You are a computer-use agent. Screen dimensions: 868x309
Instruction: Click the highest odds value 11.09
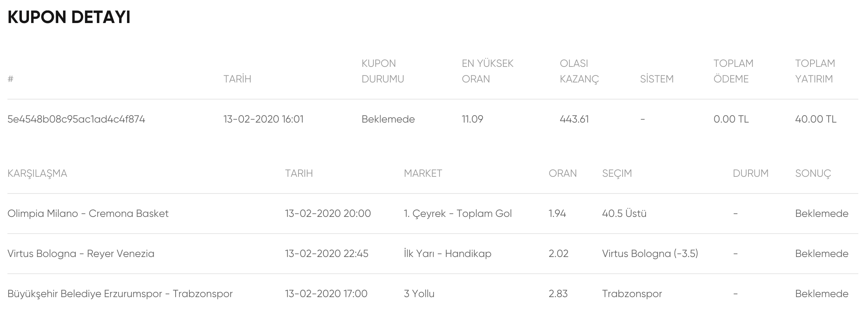tap(472, 119)
